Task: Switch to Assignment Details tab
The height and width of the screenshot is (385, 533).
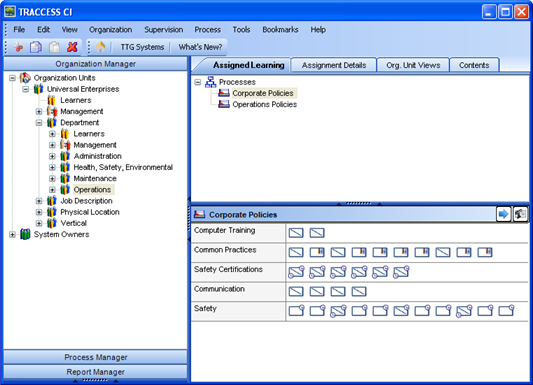Action: [x=334, y=65]
